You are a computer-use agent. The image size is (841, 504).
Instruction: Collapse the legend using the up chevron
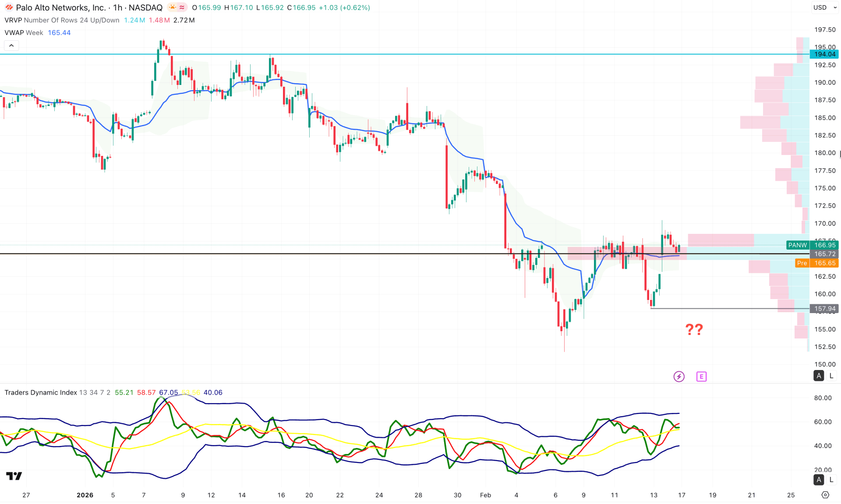pos(11,45)
